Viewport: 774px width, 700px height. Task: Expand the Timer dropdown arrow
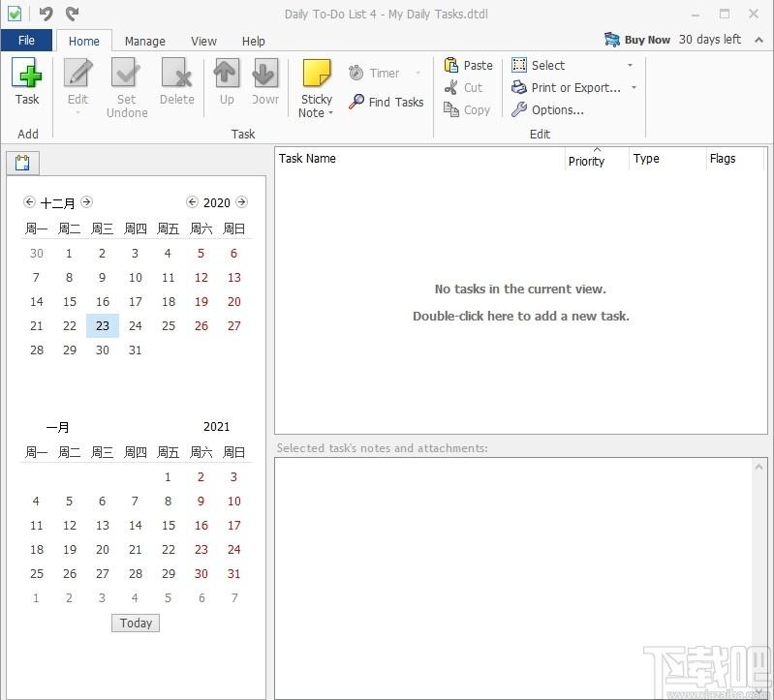pyautogui.click(x=418, y=73)
